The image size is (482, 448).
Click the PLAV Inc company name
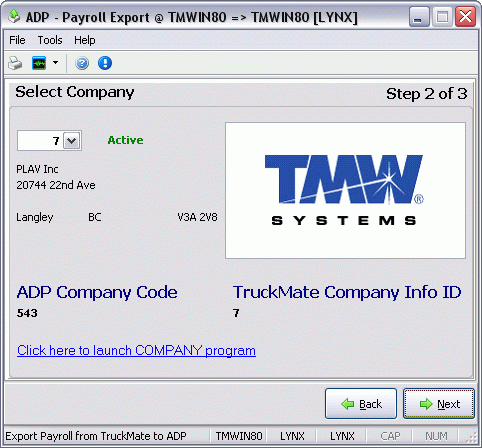coord(37,169)
